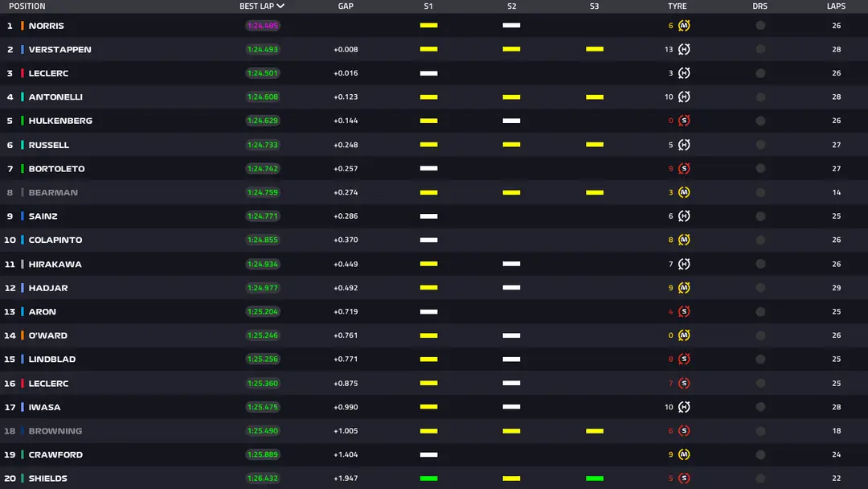Sort by the Gap column header
Viewport: 868px width, 489px height.
point(346,6)
